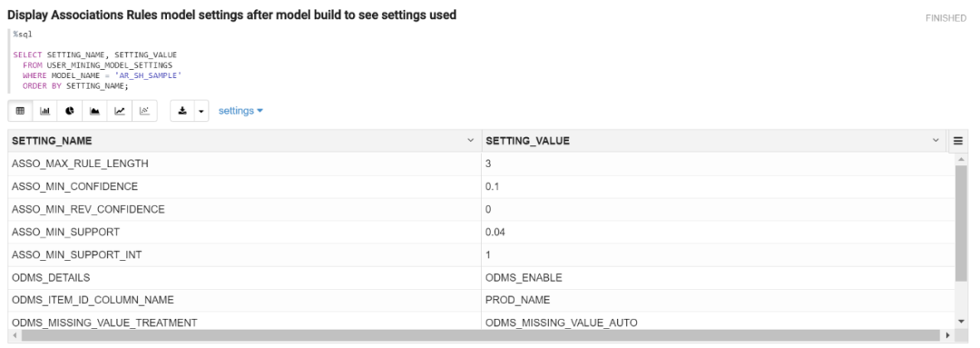Image resolution: width=980 pixels, height=348 pixels.
Task: Click the vertical scrollbar down arrow
Action: click(961, 322)
